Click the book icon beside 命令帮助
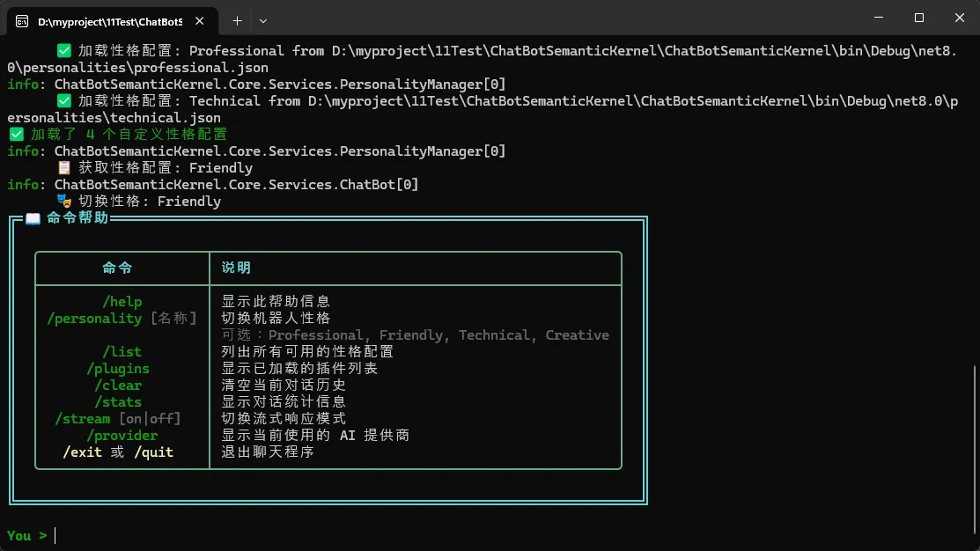 point(33,218)
